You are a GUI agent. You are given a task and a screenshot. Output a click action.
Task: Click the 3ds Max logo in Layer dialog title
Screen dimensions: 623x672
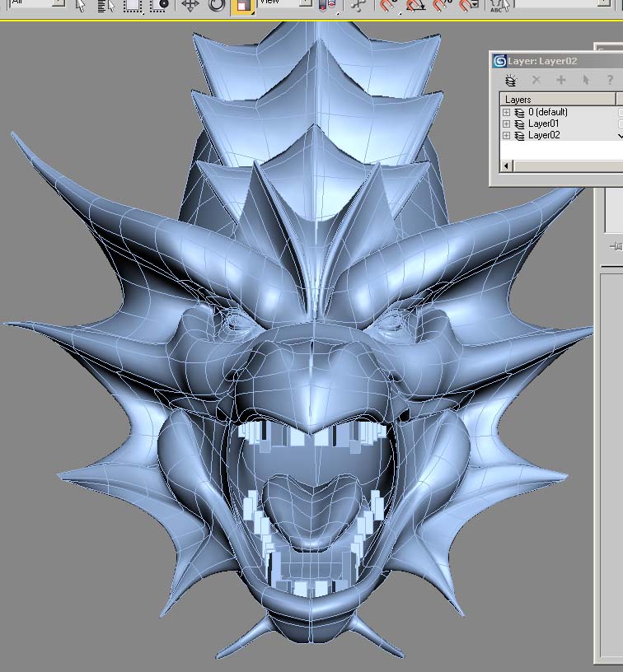click(499, 61)
